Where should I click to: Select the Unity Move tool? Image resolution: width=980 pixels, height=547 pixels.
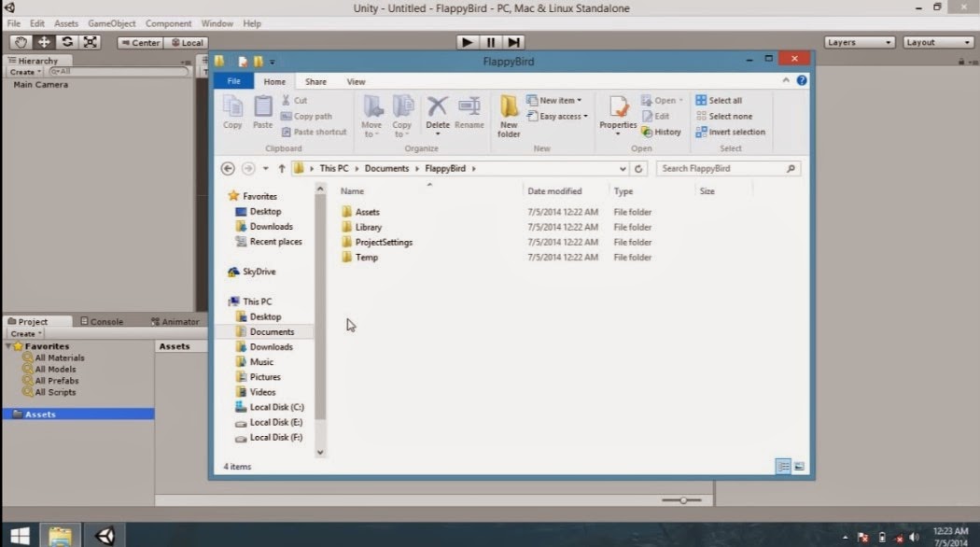coord(44,42)
